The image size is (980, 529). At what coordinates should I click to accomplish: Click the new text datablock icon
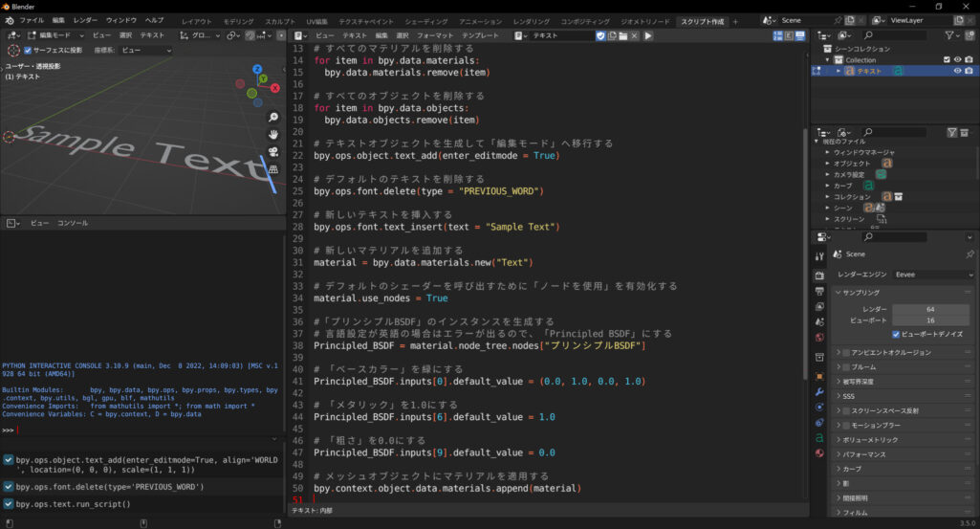pos(612,35)
